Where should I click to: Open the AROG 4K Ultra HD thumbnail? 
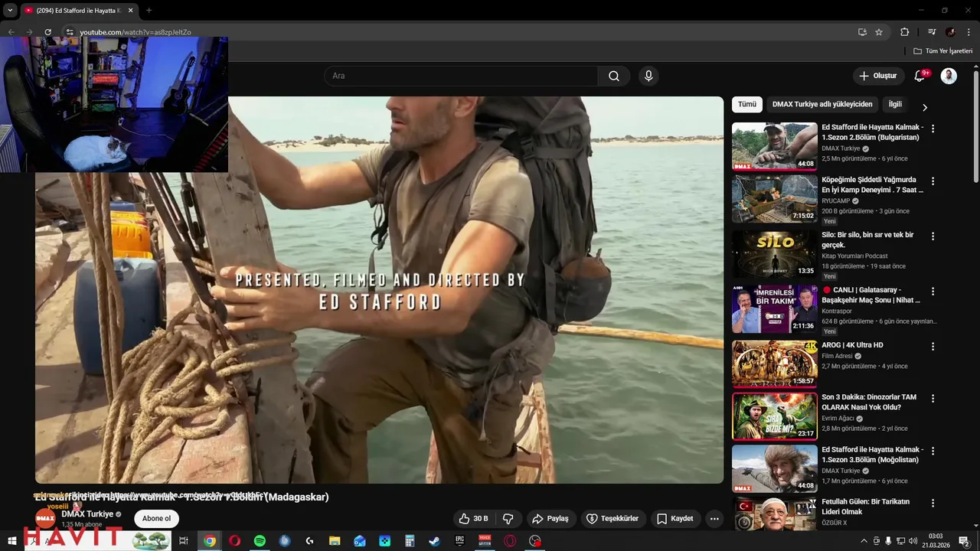pos(774,364)
